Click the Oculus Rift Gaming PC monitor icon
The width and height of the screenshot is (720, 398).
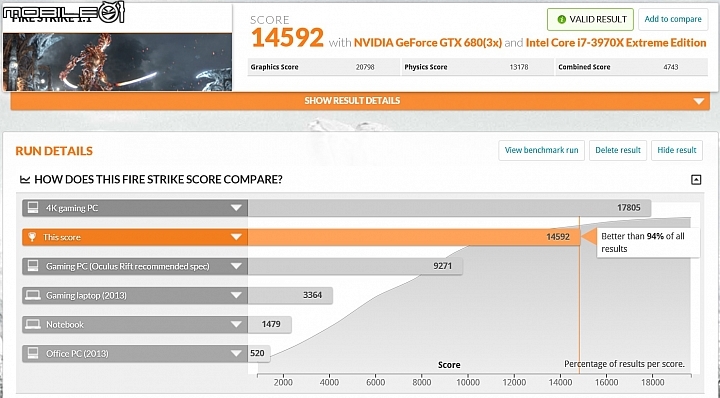tap(33, 266)
